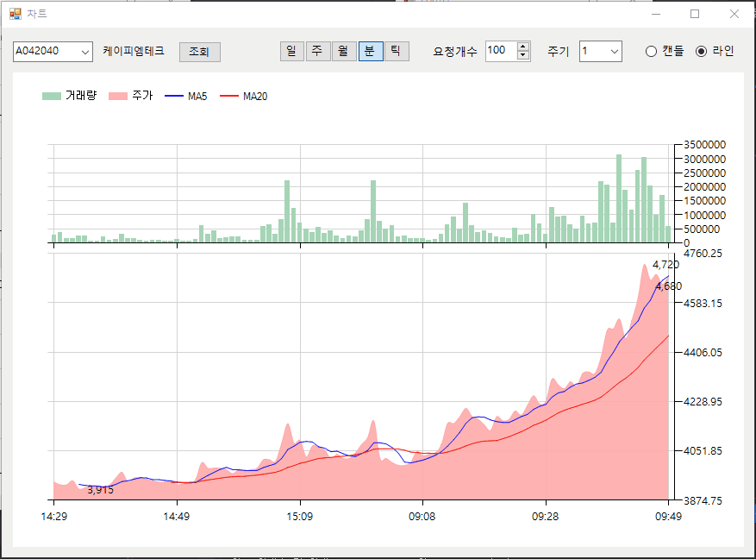Select the 일 daily period button

coord(291,51)
